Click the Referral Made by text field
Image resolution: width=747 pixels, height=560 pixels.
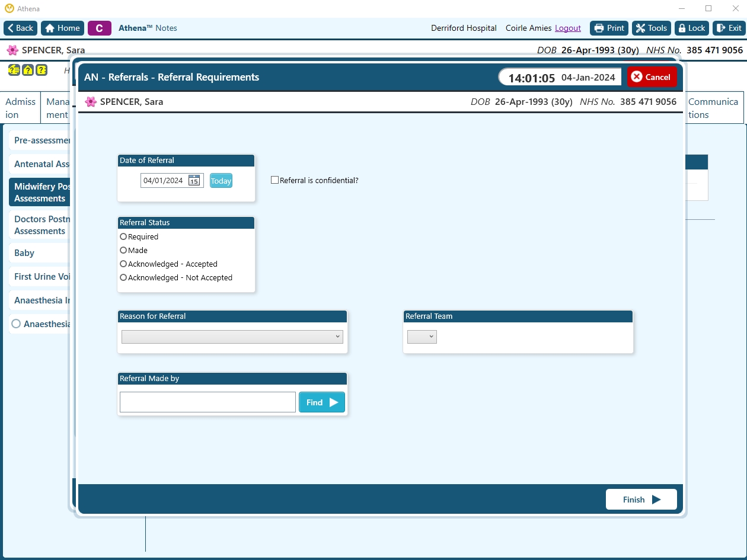tap(207, 402)
